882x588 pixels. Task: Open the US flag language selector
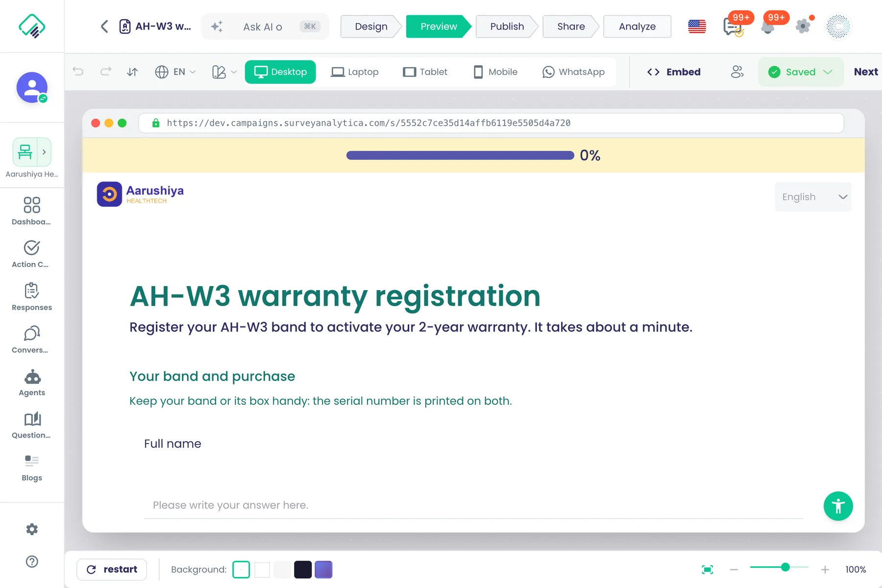[x=697, y=26]
